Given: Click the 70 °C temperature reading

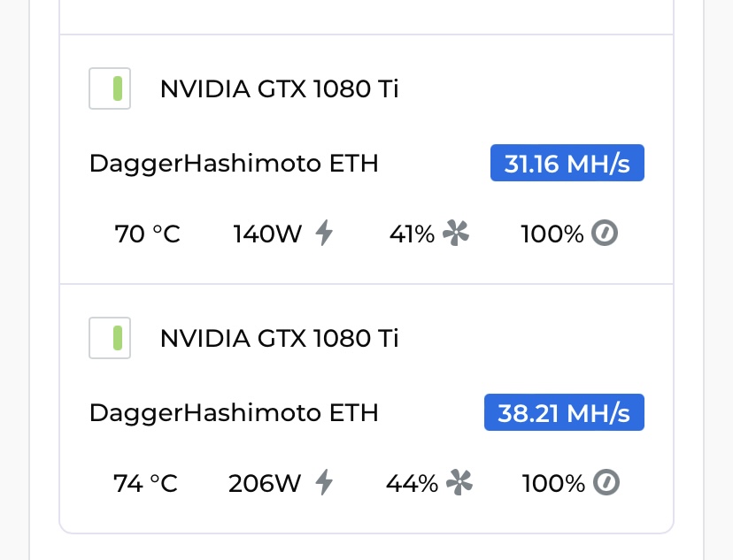Looking at the screenshot, I should point(147,234).
